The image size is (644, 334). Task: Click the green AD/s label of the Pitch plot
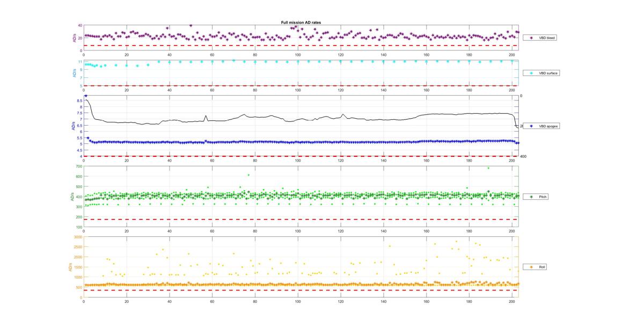pyautogui.click(x=72, y=197)
